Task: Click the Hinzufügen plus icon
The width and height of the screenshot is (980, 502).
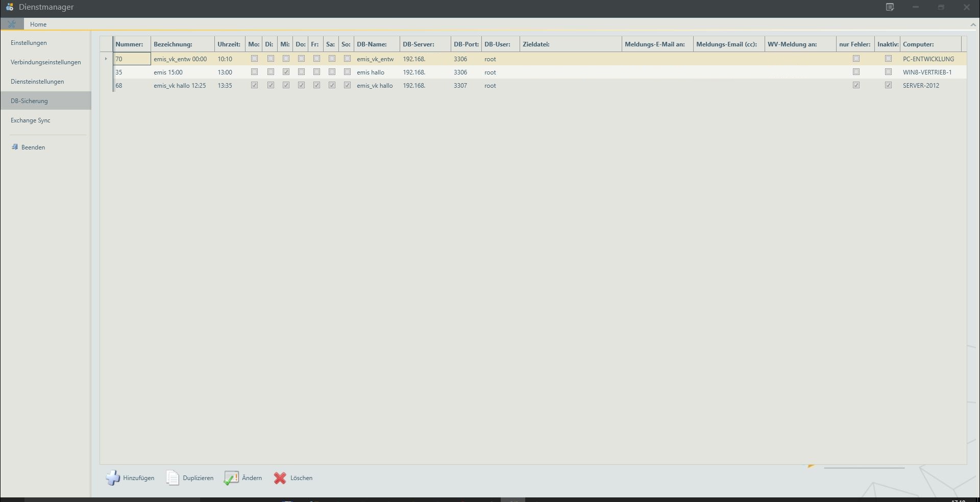Action: [x=113, y=478]
